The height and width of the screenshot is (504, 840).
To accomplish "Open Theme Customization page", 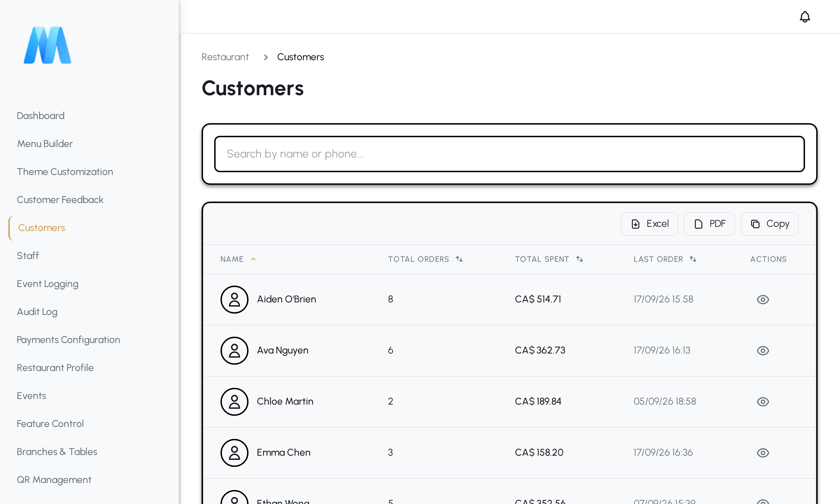I will (x=65, y=172).
